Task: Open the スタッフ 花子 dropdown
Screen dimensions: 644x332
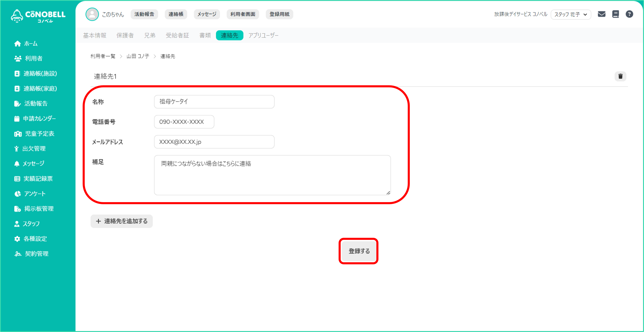Action: coord(571,14)
